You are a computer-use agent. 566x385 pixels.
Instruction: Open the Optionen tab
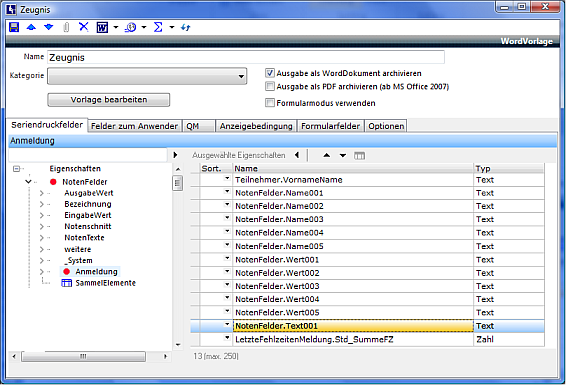coord(386,126)
